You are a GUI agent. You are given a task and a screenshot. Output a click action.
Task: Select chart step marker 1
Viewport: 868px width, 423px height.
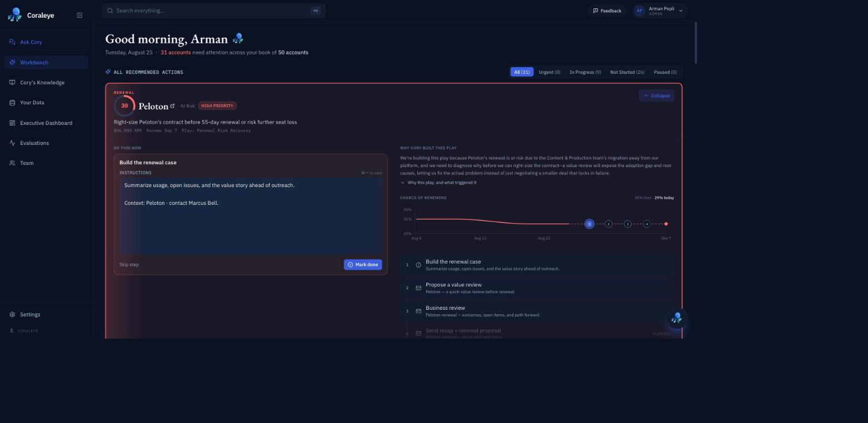[590, 224]
